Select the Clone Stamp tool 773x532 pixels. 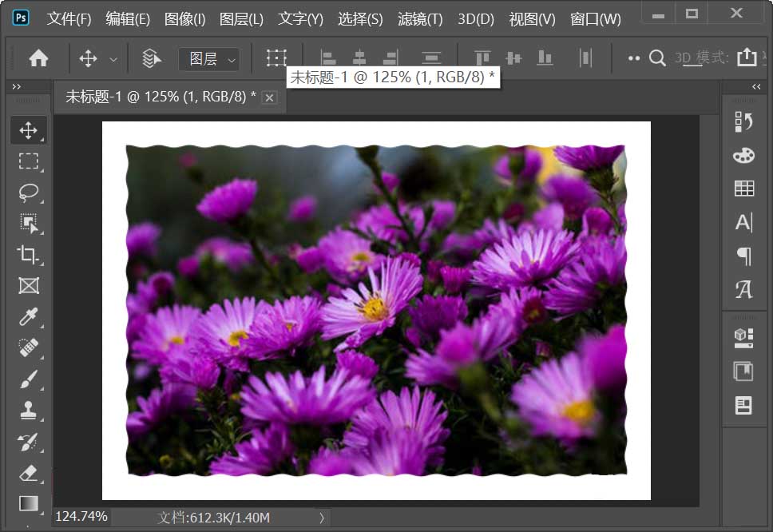point(29,410)
